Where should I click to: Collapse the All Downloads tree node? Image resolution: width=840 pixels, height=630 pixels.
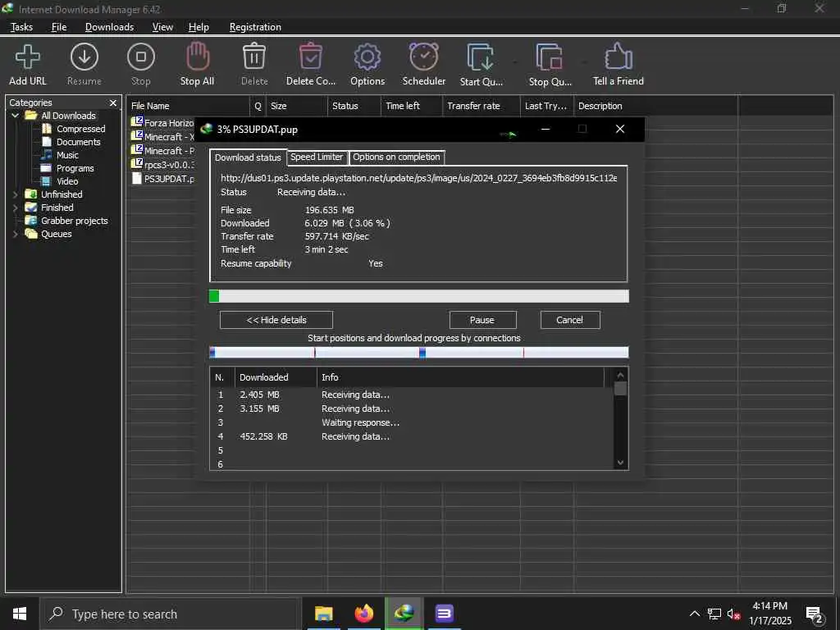coord(15,116)
